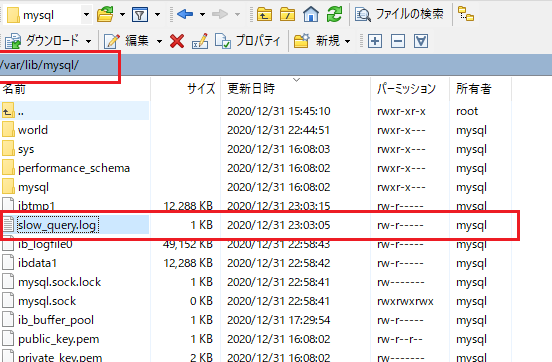The image size is (552, 362).
Task: Delete with the red X icon
Action: coord(177,41)
